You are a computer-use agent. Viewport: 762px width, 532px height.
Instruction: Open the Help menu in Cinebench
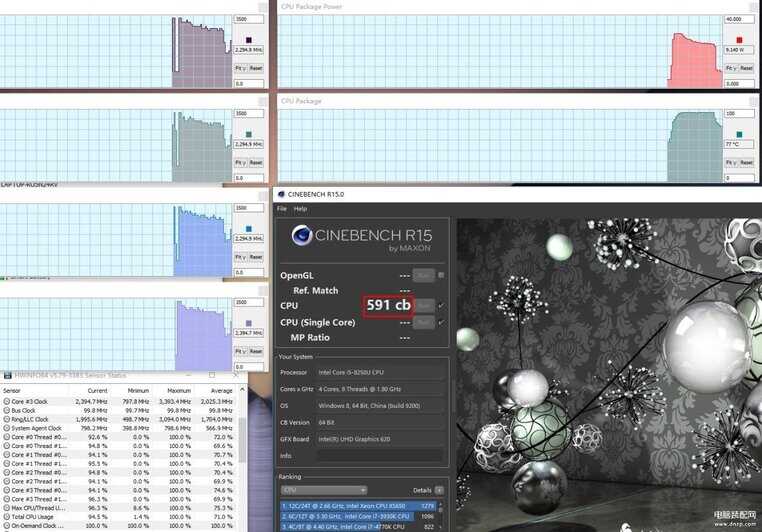[x=300, y=209]
